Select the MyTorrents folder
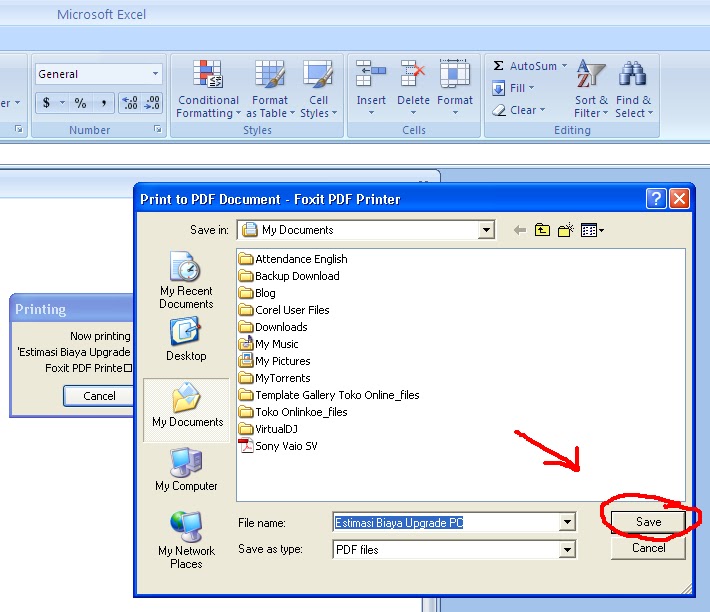Viewport: 710px width, 612px height. (x=274, y=378)
